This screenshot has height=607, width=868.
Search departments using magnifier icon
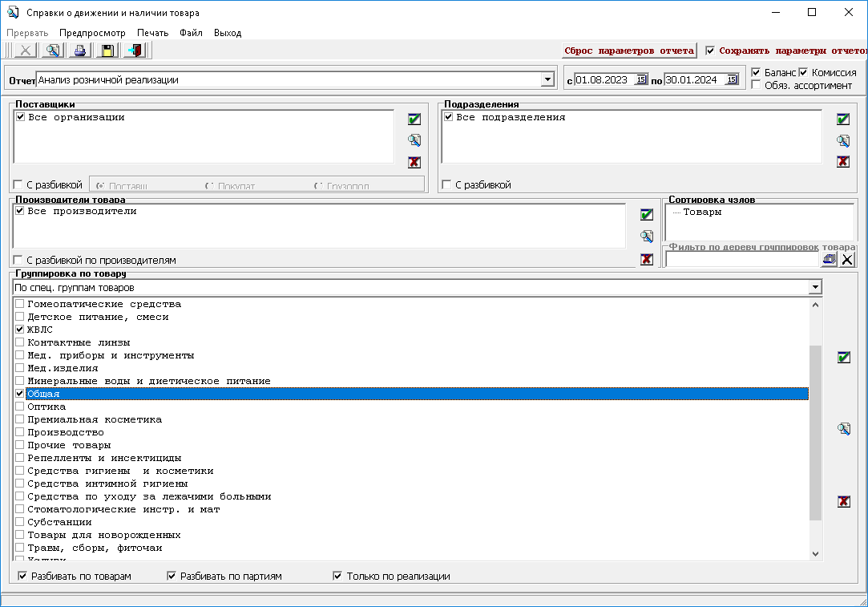pyautogui.click(x=843, y=140)
